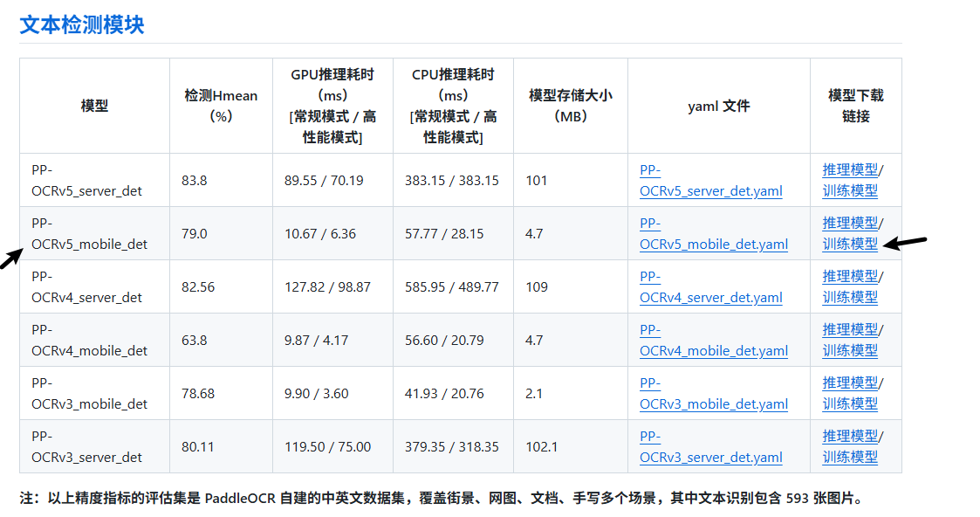Download PP-OCRv3_server_det inference model (推理模型)
Screen dimensions: 980x517
[849, 436]
